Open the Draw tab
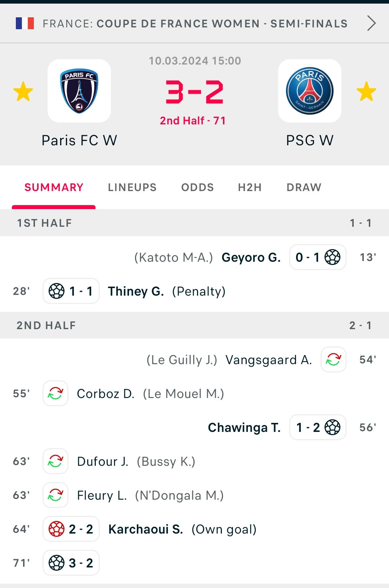 tap(304, 187)
